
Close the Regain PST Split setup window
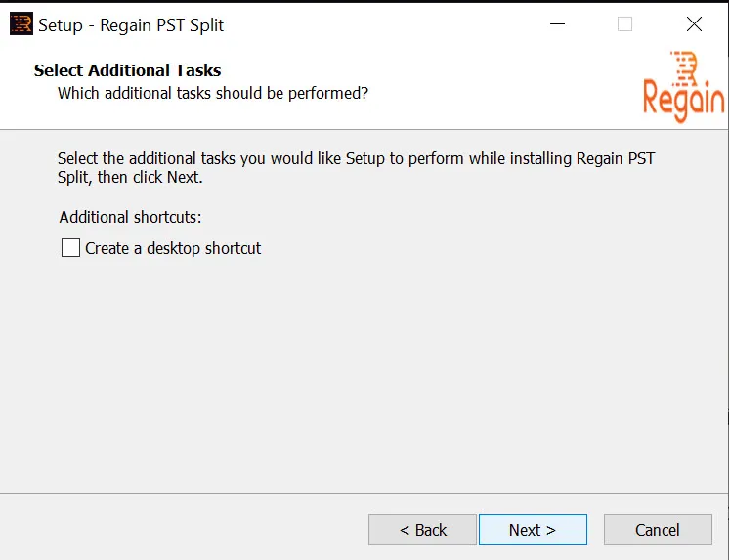694,24
